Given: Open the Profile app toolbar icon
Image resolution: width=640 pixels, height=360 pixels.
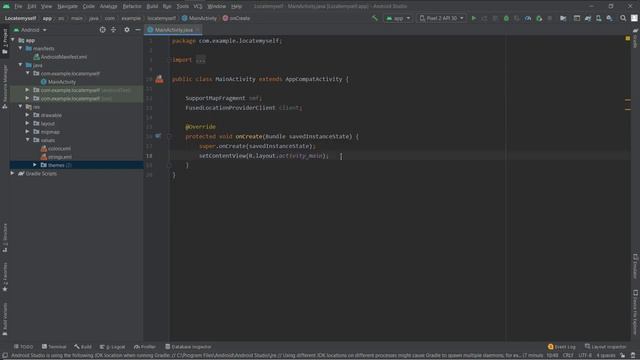Looking at the screenshot, I should click(x=528, y=18).
